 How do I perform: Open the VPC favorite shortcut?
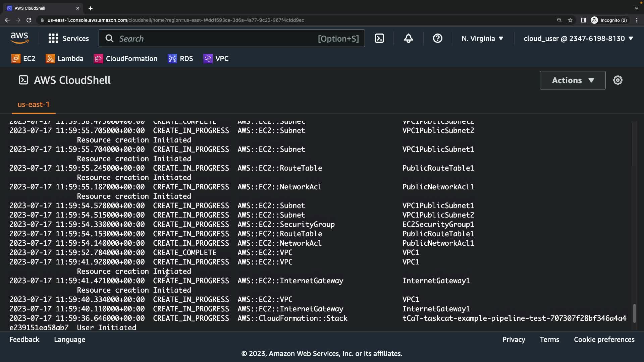click(216, 59)
